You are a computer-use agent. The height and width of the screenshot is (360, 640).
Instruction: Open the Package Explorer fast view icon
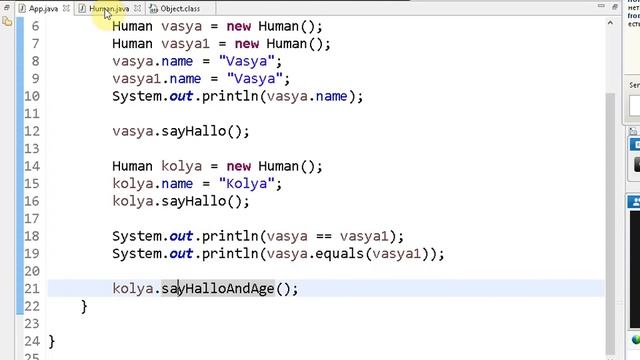click(7, 22)
